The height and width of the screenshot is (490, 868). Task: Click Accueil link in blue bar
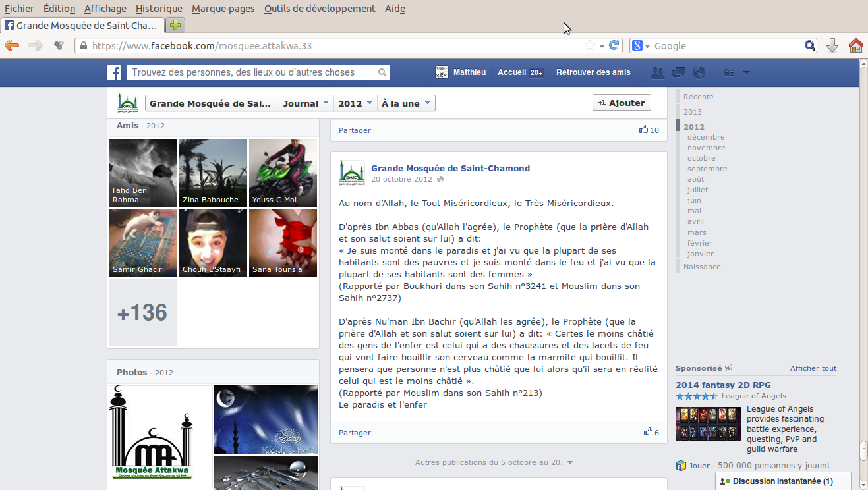[511, 72]
